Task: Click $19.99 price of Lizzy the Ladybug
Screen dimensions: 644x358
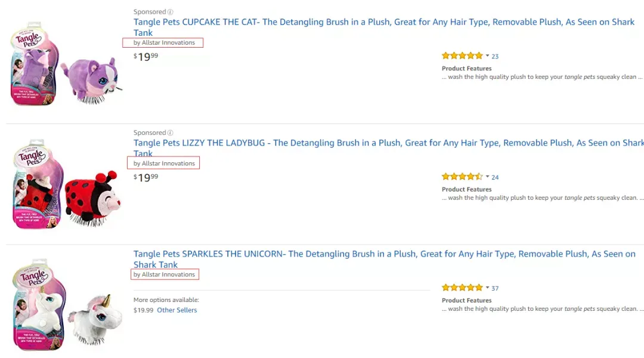Action: [x=146, y=178]
